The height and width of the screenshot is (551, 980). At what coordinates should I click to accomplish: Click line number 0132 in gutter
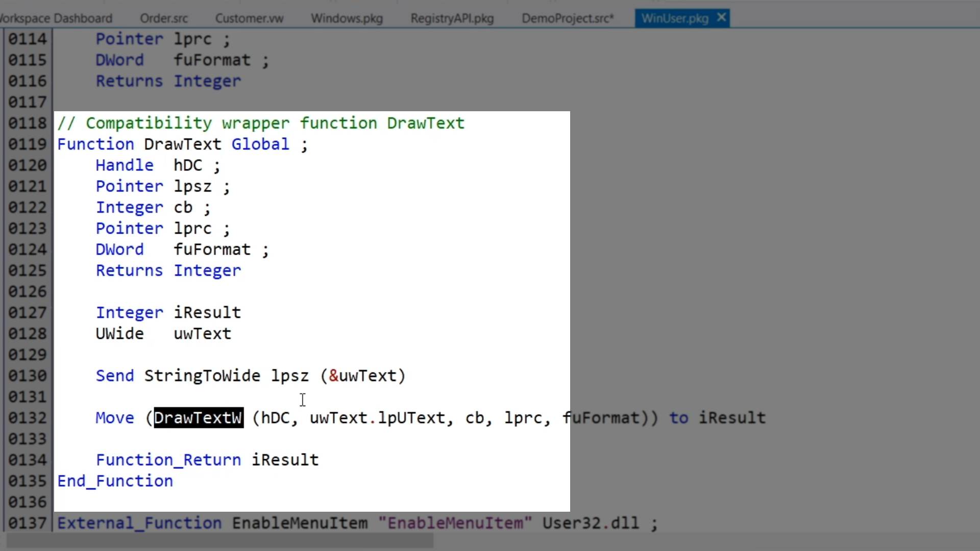28,418
